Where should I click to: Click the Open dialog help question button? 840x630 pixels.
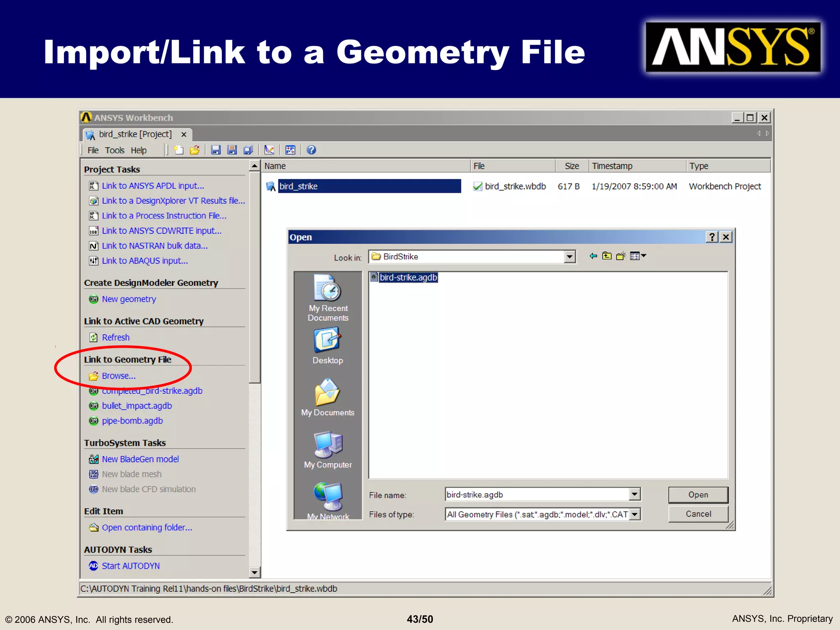(712, 237)
